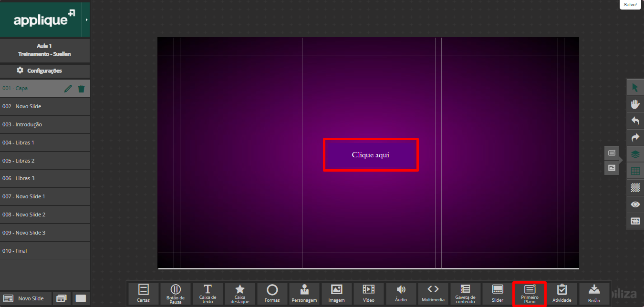Insert a Cartas element
Viewport: 644px width, 307px height.
[x=143, y=293]
